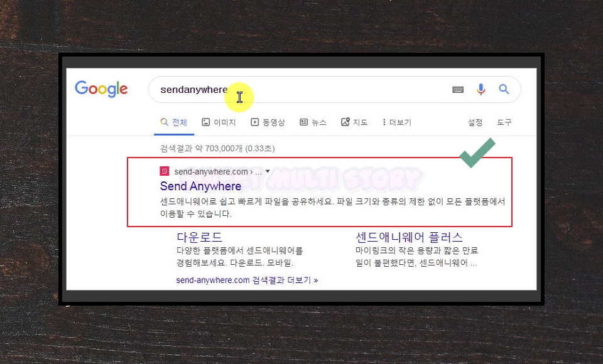Image resolution: width=603 pixels, height=364 pixels.
Task: Expand the result's dropdown arrow
Action: click(x=268, y=171)
